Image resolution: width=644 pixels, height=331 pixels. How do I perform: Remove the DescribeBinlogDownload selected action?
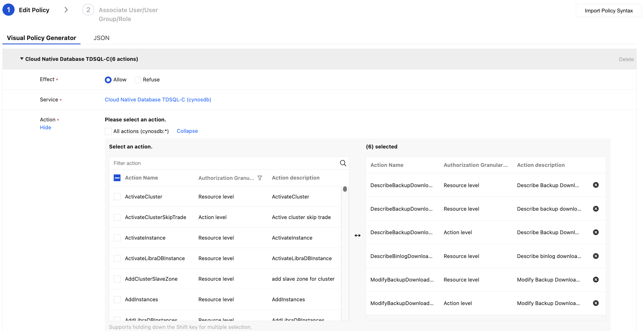(596, 256)
